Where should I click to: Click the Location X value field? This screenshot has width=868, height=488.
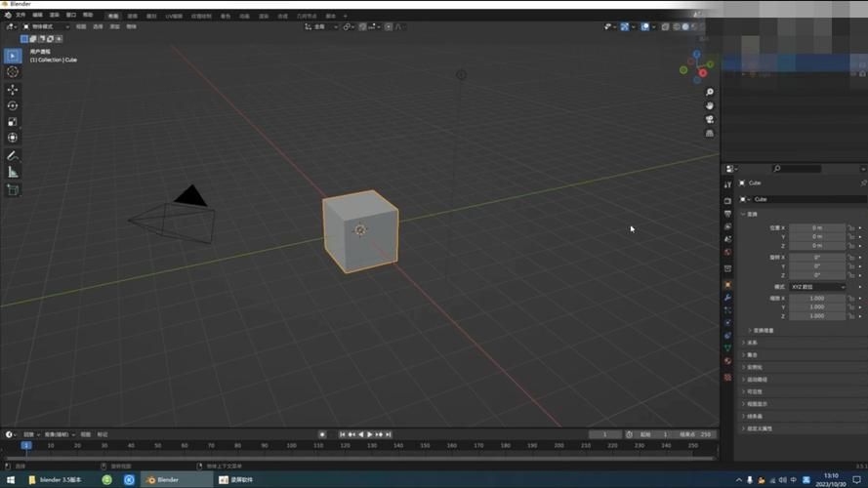point(818,226)
